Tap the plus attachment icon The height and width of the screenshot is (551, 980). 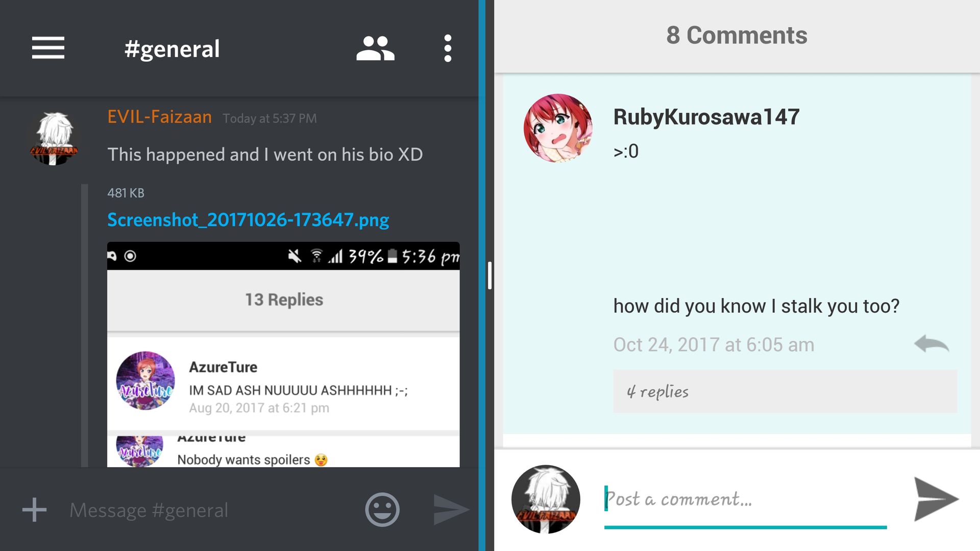coord(34,510)
